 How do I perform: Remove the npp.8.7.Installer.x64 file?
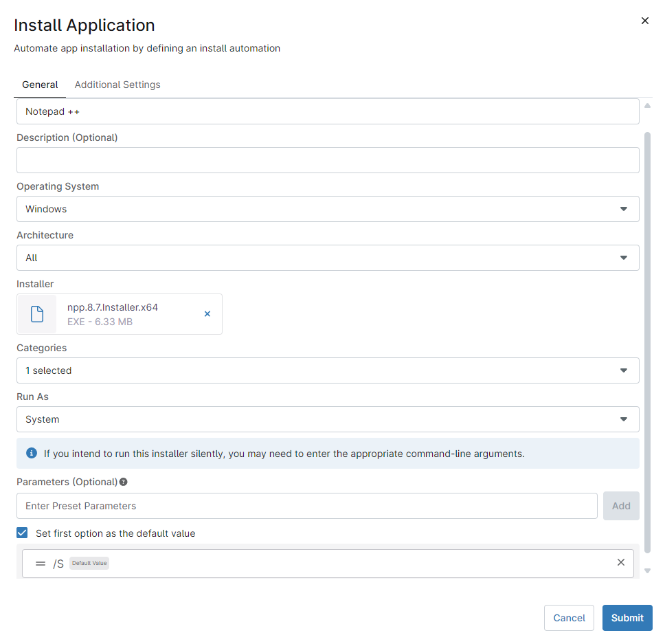point(207,314)
